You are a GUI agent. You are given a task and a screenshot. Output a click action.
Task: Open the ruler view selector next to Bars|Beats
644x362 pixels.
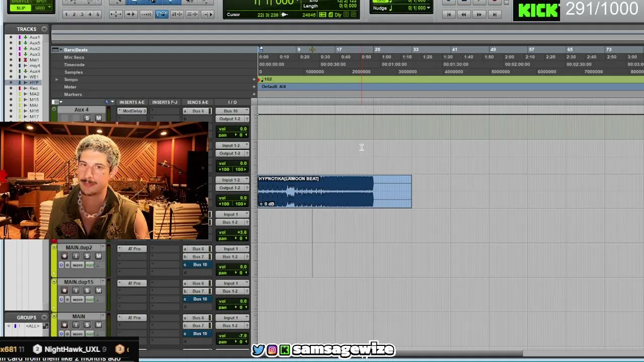[x=60, y=50]
